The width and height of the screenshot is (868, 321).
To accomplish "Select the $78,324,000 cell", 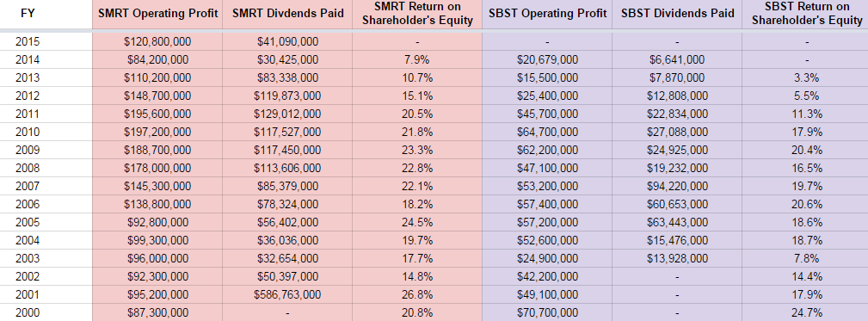I will click(x=288, y=204).
